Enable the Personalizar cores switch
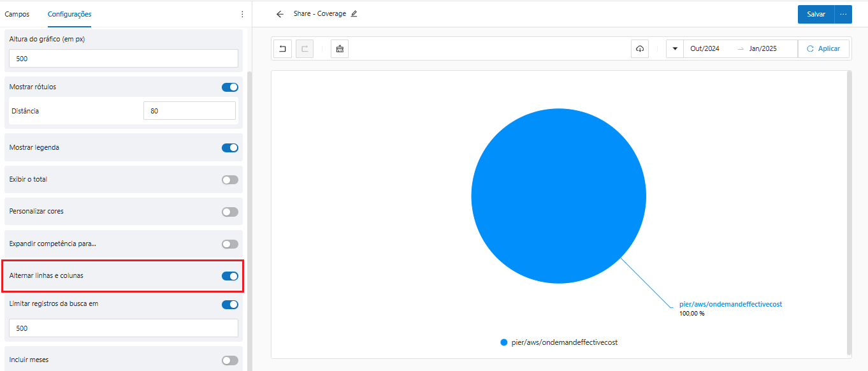 (229, 212)
